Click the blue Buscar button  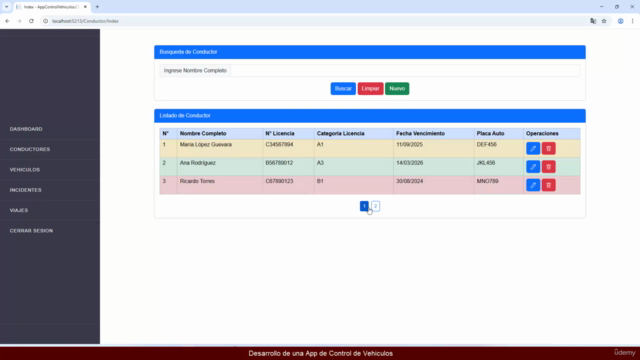click(343, 89)
